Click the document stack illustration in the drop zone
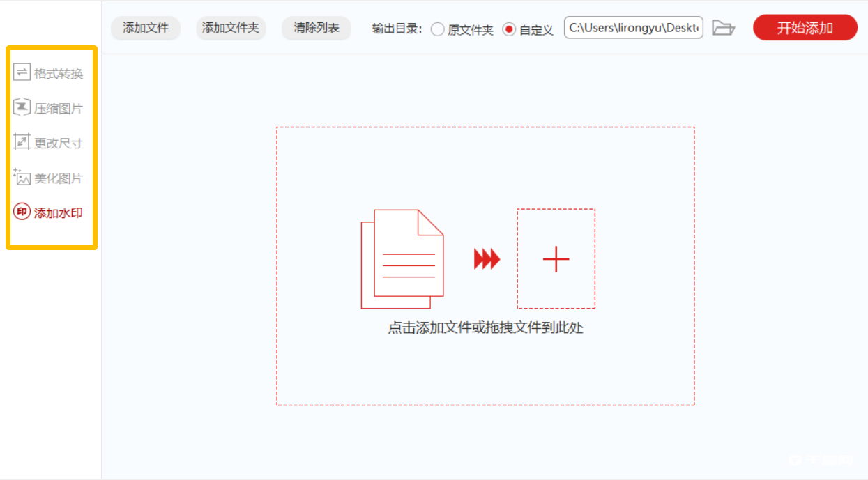 coord(402,258)
